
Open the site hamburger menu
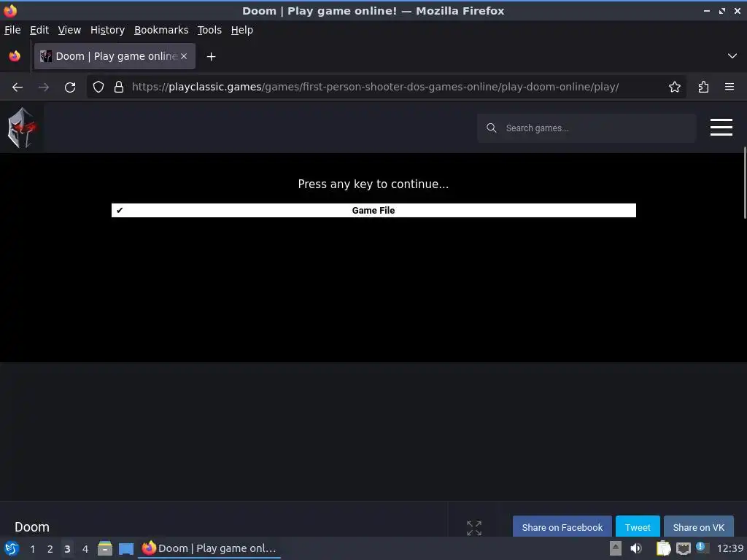click(721, 127)
